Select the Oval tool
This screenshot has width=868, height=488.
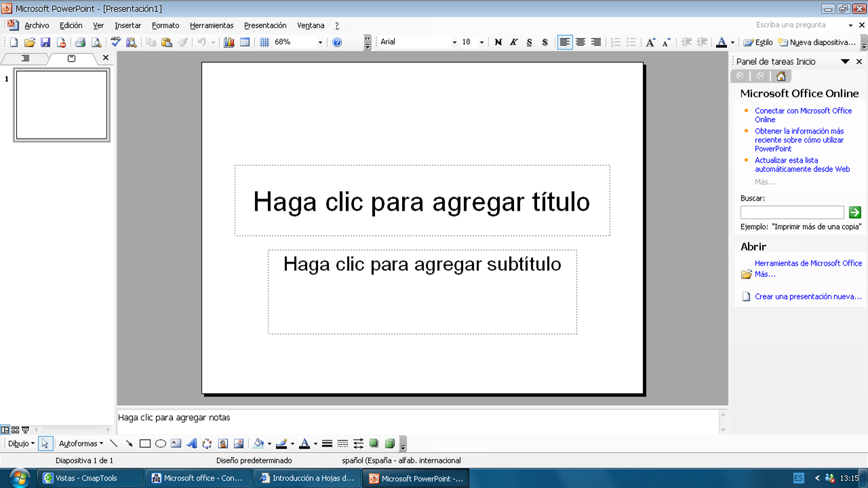pos(161,444)
